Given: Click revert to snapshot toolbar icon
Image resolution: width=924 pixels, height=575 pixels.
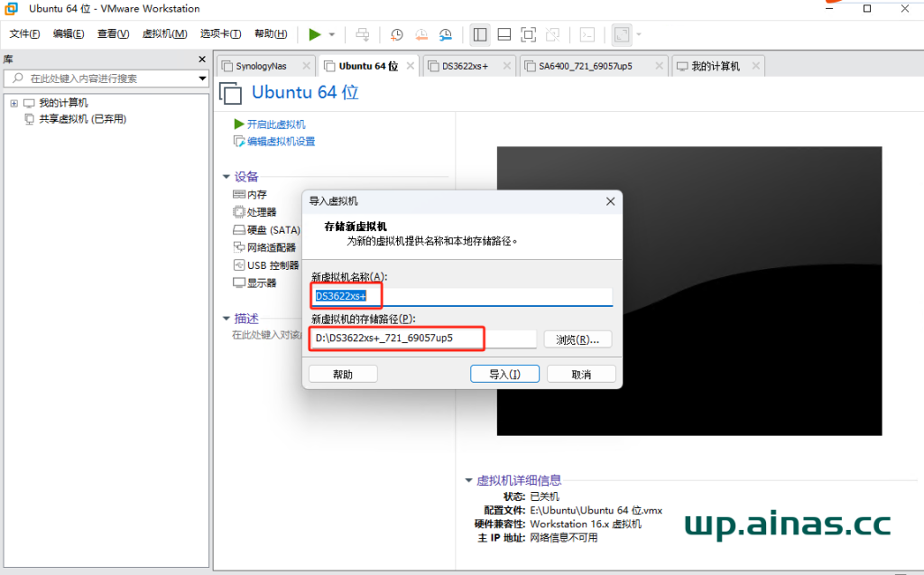Looking at the screenshot, I should pyautogui.click(x=421, y=35).
